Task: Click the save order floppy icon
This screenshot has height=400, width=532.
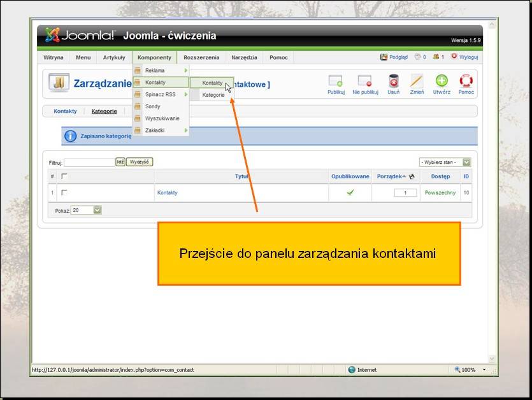Action: click(x=412, y=176)
